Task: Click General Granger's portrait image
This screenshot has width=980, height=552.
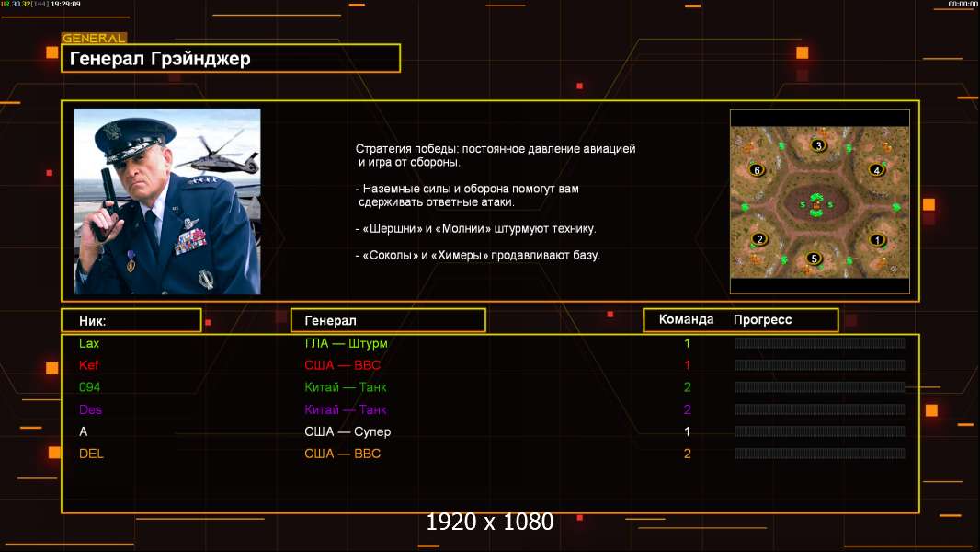Action: point(166,201)
